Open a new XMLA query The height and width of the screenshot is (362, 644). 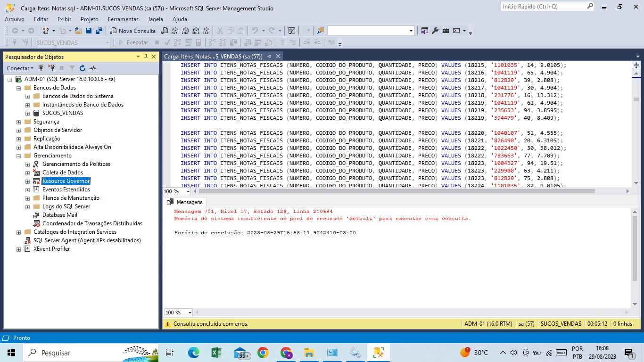[x=195, y=31]
